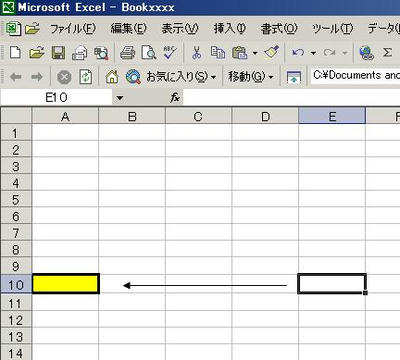Click the Open file toolbar icon
The height and width of the screenshot is (360, 400).
[37, 53]
